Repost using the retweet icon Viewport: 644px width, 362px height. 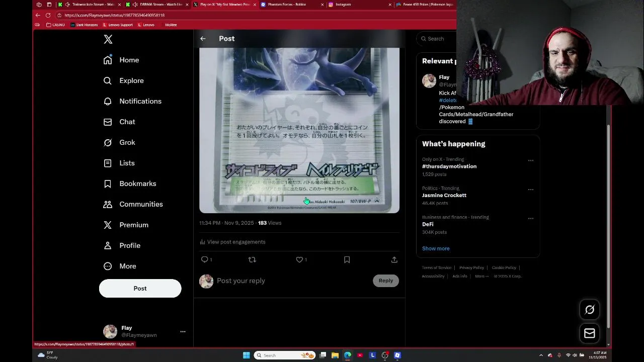tap(252, 259)
